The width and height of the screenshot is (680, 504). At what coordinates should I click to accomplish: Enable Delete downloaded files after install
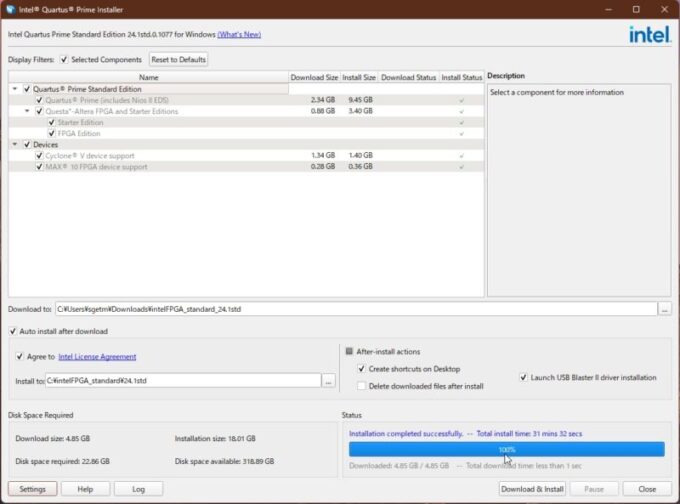pos(361,386)
